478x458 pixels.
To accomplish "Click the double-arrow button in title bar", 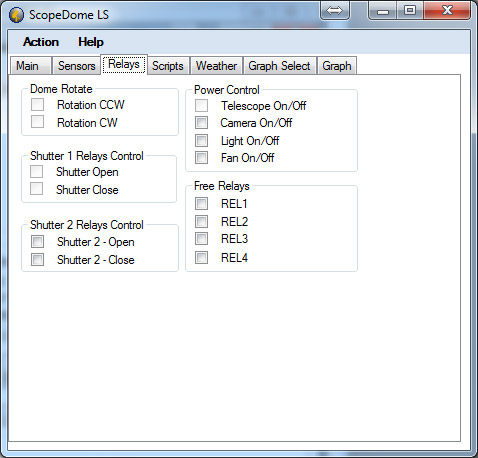I will tap(334, 10).
